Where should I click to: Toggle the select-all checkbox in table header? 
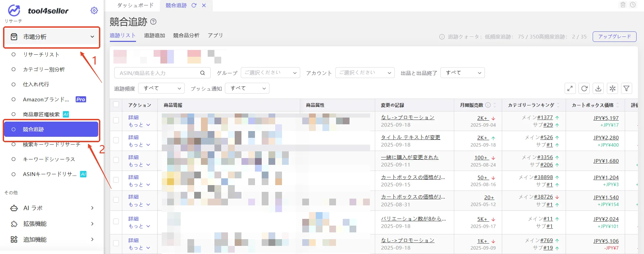tap(116, 104)
